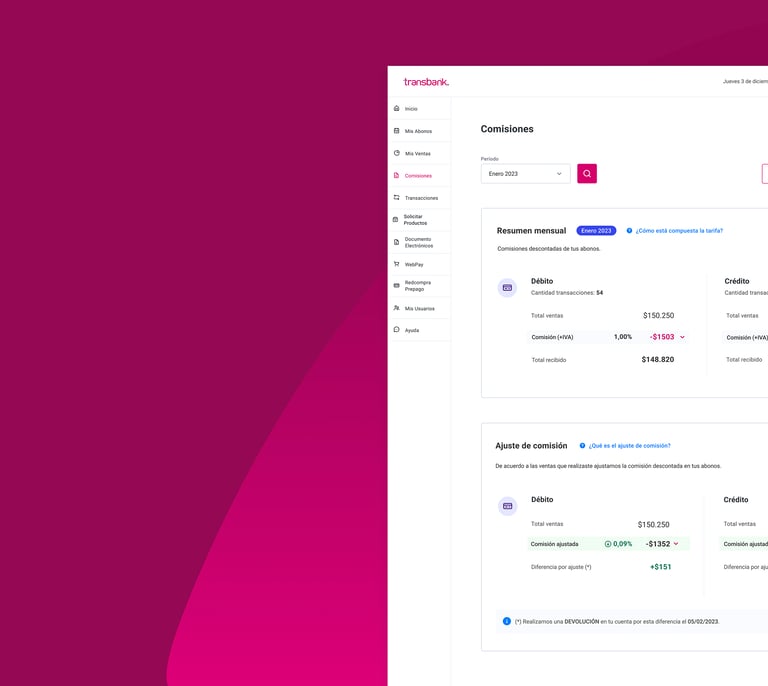Click the Solicitar Productos icon
This screenshot has height=686, width=768.
click(395, 219)
